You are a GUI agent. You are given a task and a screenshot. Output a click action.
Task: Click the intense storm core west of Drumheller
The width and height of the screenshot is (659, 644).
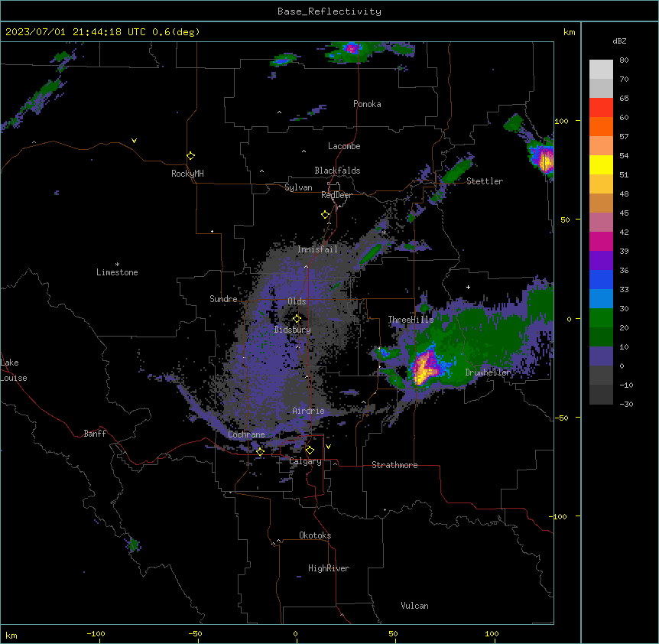tap(424, 366)
